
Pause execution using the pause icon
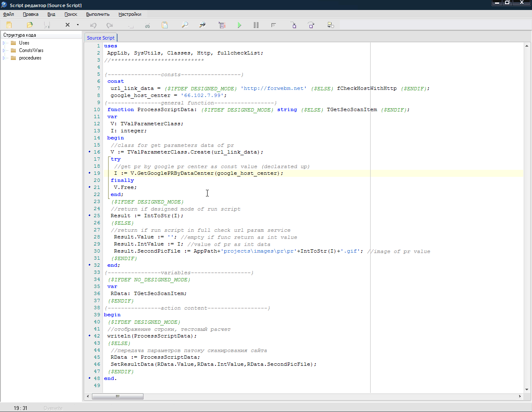point(256,25)
